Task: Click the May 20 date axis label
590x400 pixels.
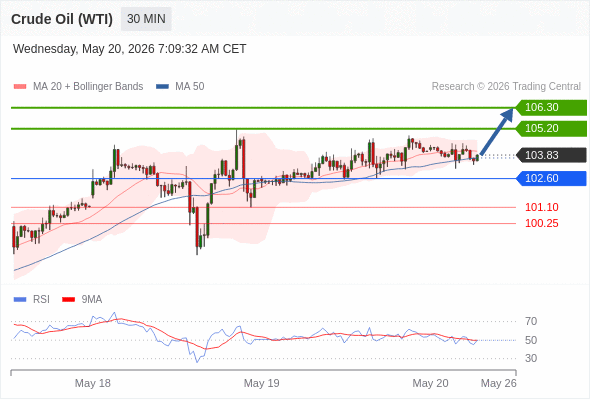Action: pos(430,383)
